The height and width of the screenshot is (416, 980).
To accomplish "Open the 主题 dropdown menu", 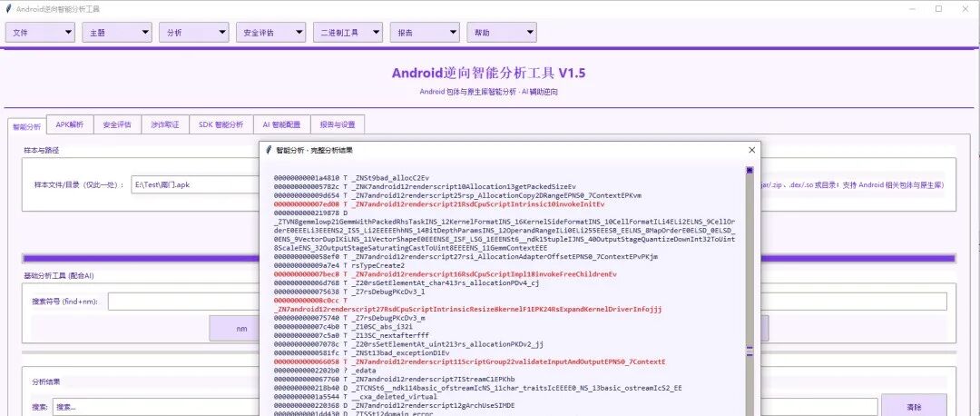I will point(117,33).
